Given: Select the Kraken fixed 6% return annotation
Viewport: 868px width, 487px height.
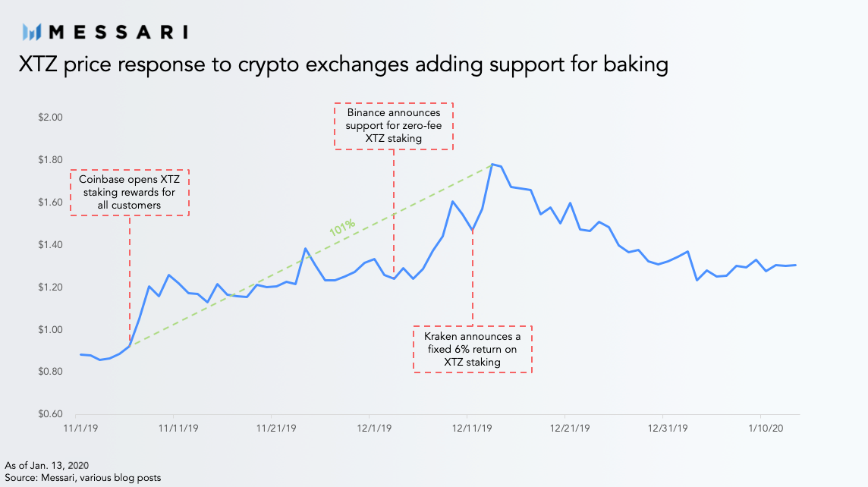Looking at the screenshot, I should tap(472, 349).
